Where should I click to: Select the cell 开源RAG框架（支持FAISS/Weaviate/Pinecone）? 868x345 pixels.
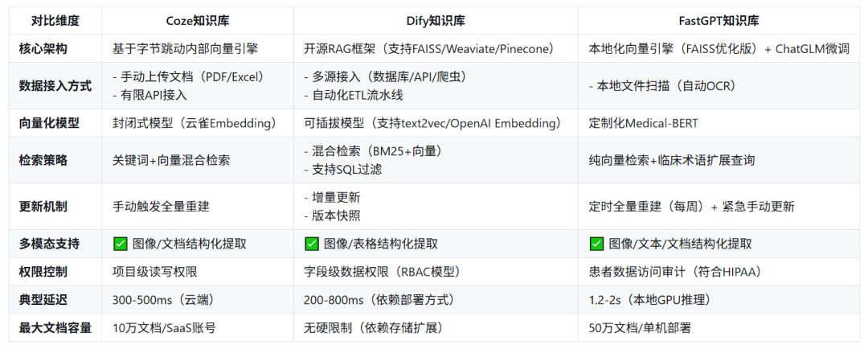pos(436,48)
